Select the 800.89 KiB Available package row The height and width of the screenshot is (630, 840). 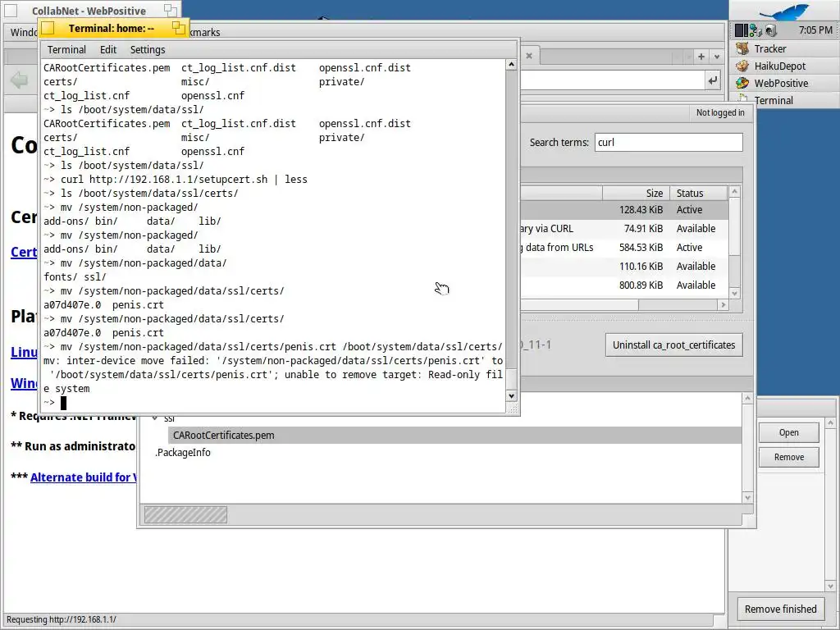(624, 285)
